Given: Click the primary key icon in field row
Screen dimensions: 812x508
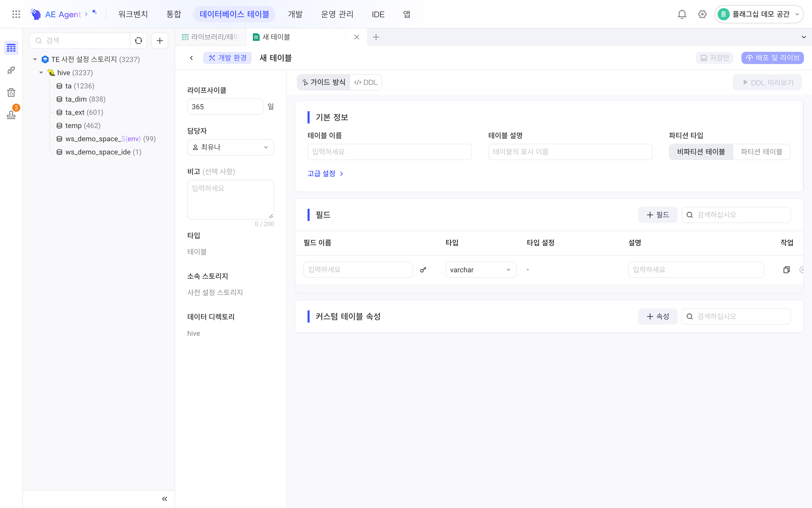Looking at the screenshot, I should (x=423, y=270).
